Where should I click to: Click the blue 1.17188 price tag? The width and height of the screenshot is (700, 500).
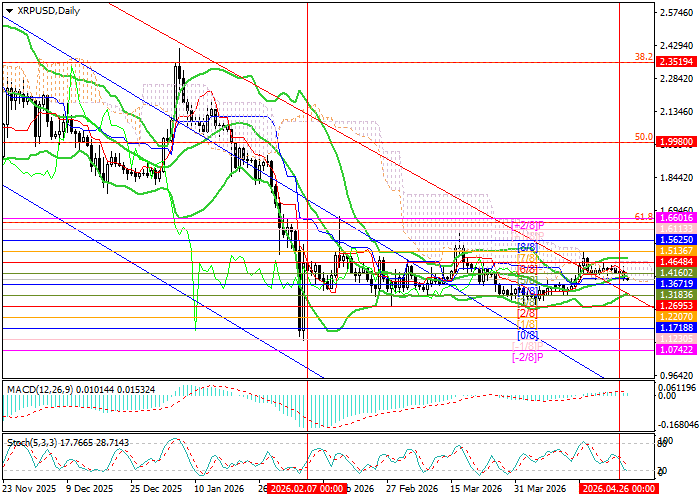click(x=676, y=328)
